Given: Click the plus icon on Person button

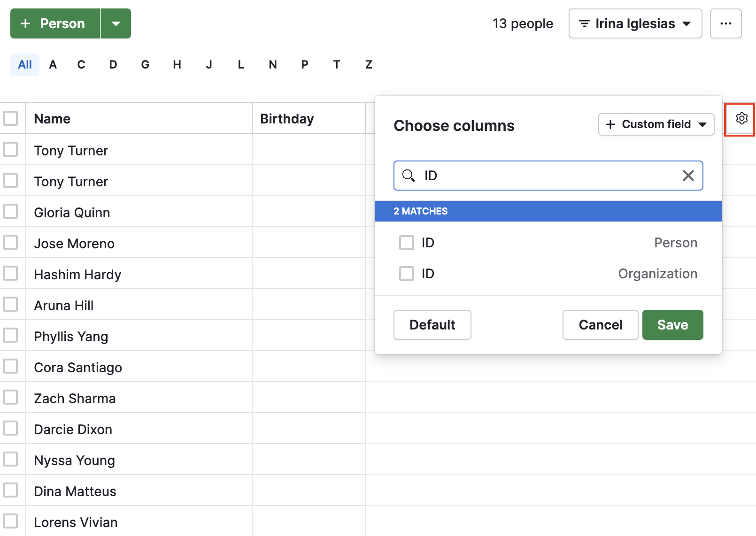Looking at the screenshot, I should click(x=25, y=23).
